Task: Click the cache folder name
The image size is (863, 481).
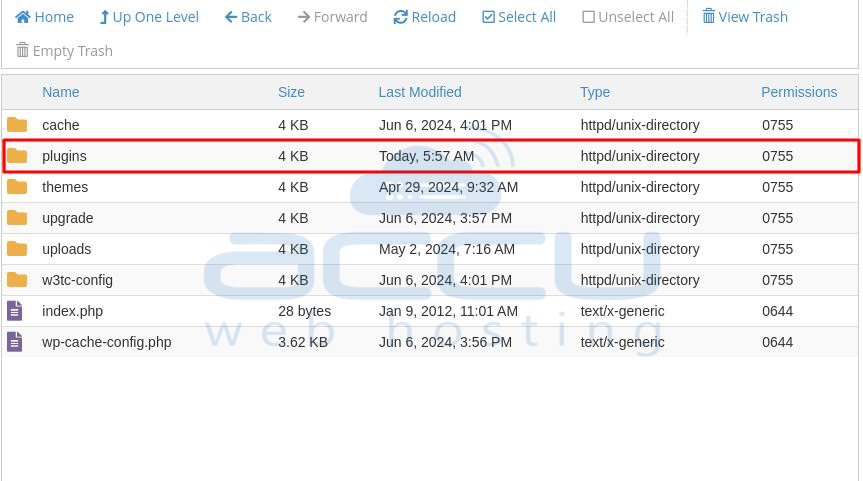Action: [x=61, y=125]
